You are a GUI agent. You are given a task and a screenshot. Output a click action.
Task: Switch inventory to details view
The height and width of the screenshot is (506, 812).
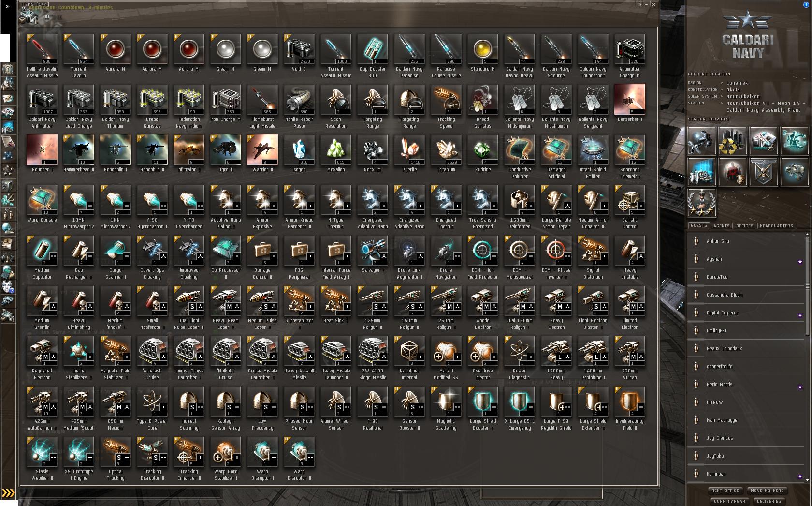pos(53,17)
